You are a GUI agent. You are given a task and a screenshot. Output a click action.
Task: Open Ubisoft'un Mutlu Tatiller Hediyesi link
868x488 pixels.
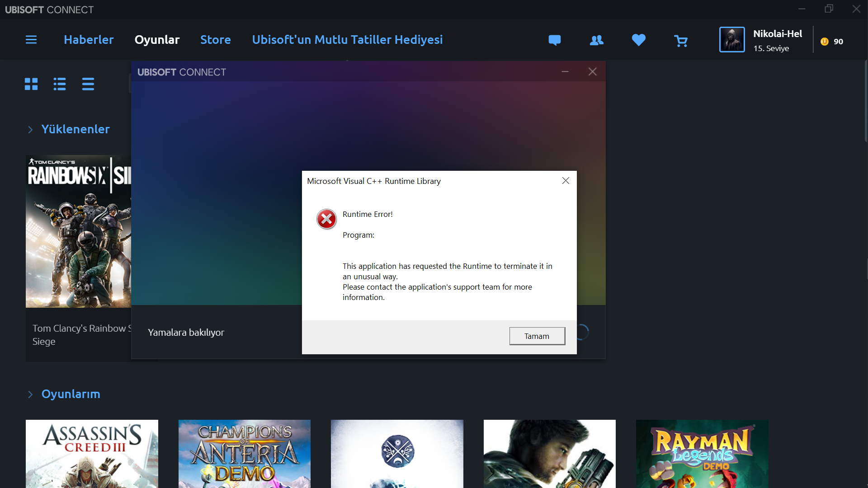(x=347, y=40)
